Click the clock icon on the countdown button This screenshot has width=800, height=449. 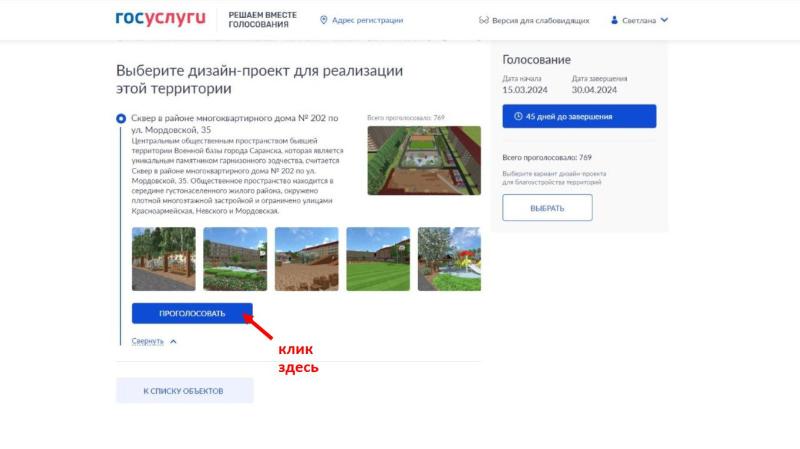point(518,116)
